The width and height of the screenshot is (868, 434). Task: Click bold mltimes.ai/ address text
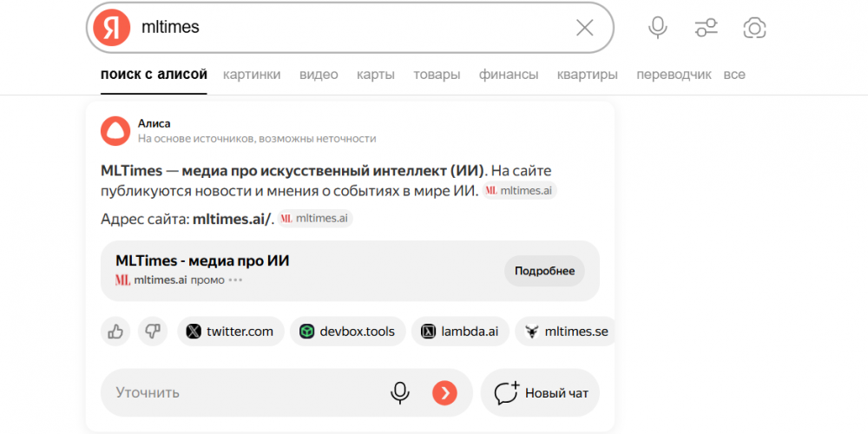tap(232, 220)
